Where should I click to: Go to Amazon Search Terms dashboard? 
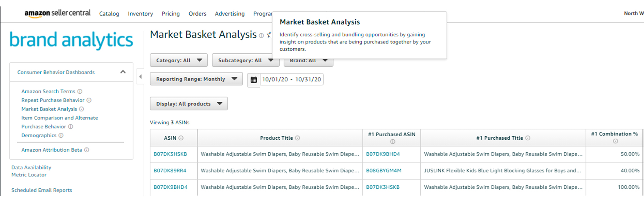(x=48, y=91)
